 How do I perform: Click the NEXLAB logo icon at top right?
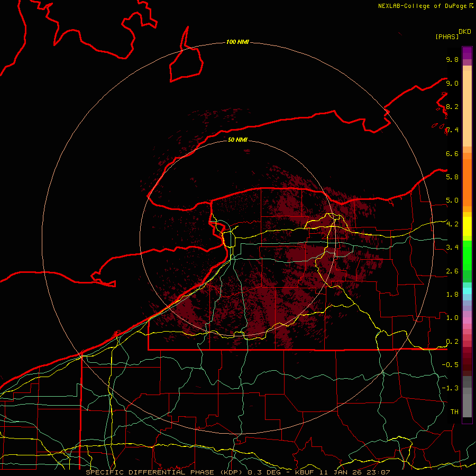[471, 6]
